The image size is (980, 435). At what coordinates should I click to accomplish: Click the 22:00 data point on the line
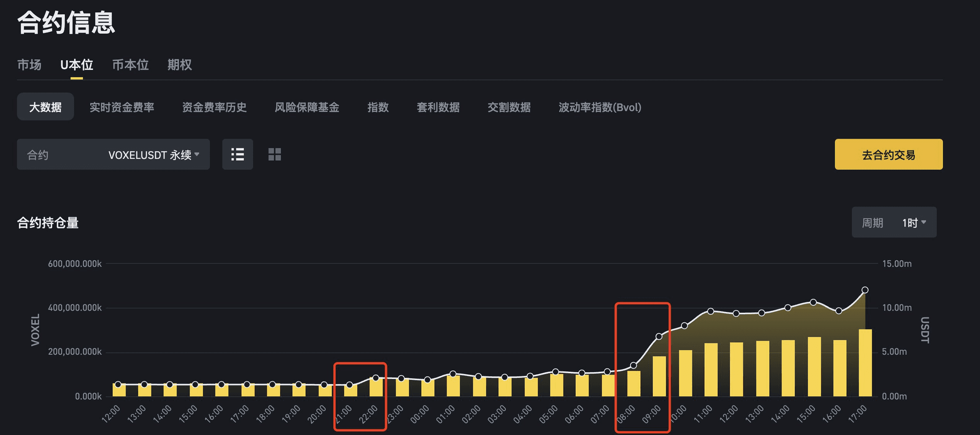click(376, 378)
